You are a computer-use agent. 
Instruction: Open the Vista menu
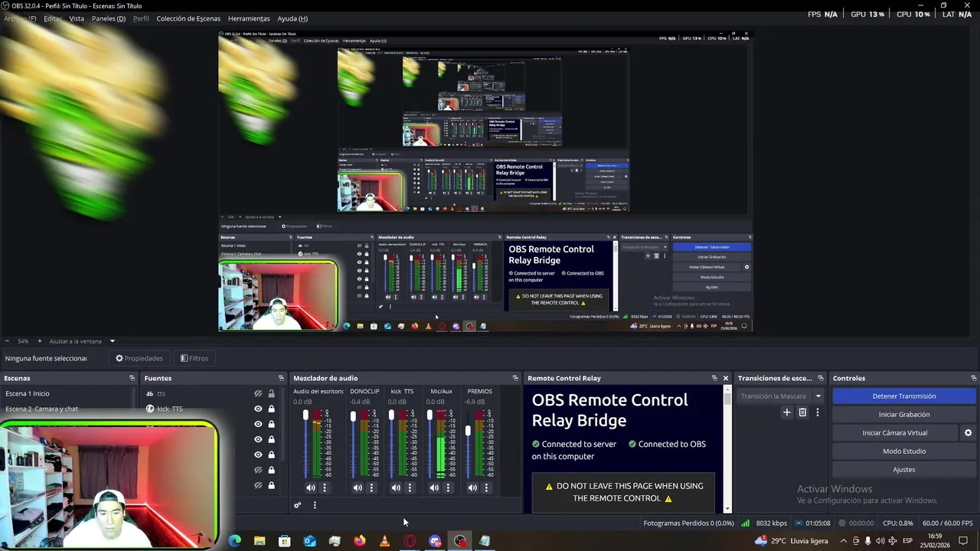pyautogui.click(x=77, y=18)
